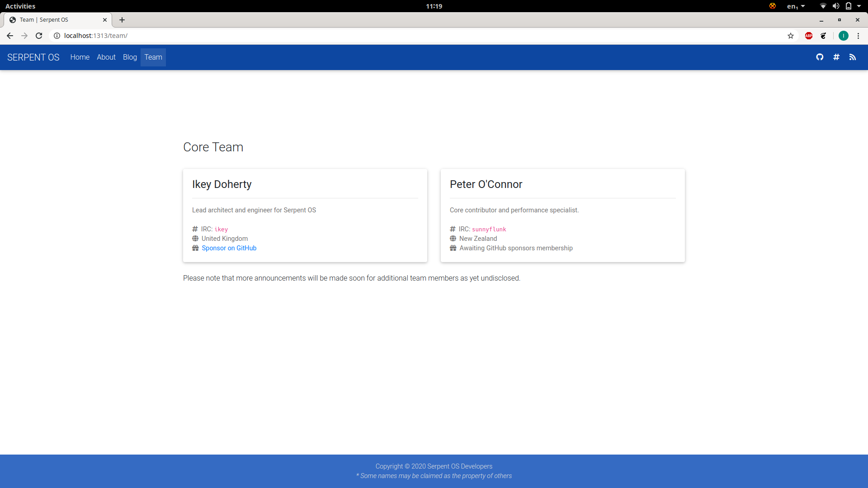Expand the en keyboard layout dropdown
The height and width of the screenshot is (488, 868).
(x=796, y=6)
